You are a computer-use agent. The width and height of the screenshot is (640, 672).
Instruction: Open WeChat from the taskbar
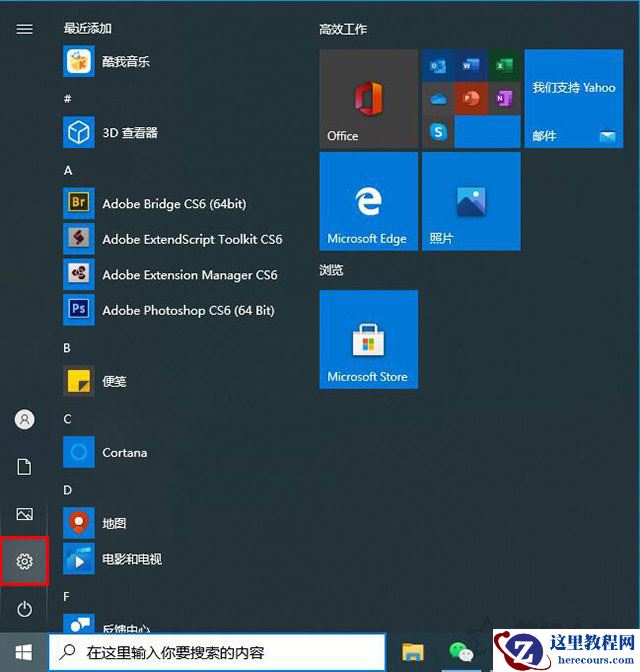coord(461,652)
